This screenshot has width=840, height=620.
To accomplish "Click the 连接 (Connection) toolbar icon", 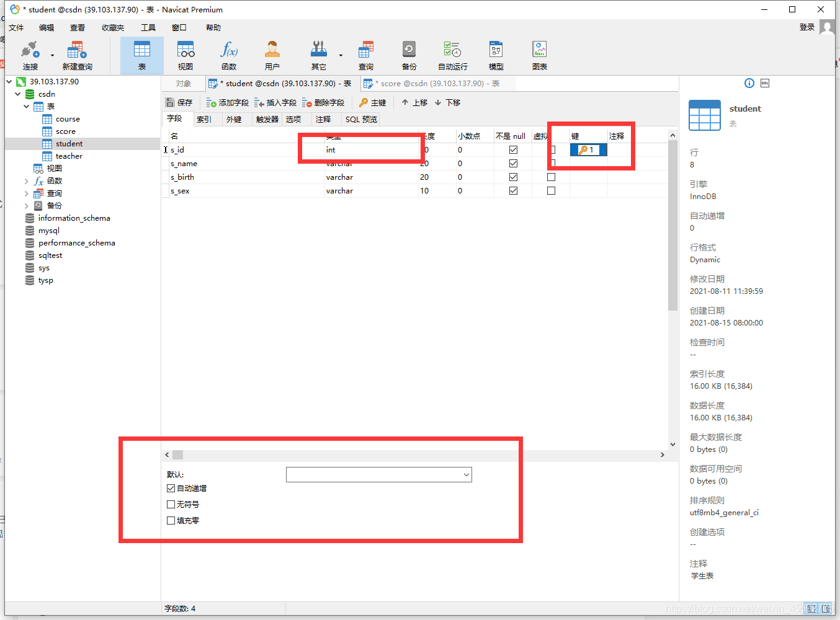I will pos(30,55).
